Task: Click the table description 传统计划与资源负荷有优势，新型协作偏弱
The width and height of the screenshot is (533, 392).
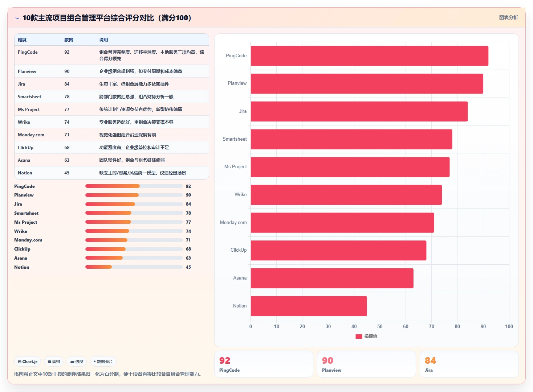Action: [x=141, y=110]
